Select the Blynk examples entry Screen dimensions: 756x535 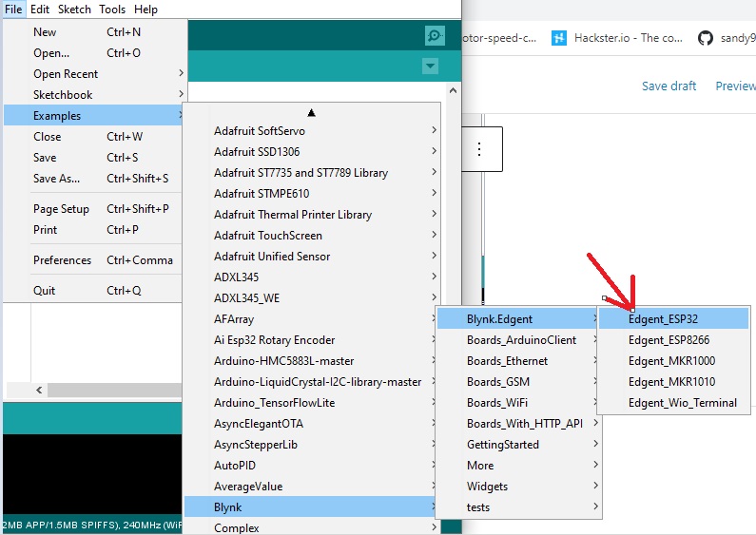coord(310,507)
